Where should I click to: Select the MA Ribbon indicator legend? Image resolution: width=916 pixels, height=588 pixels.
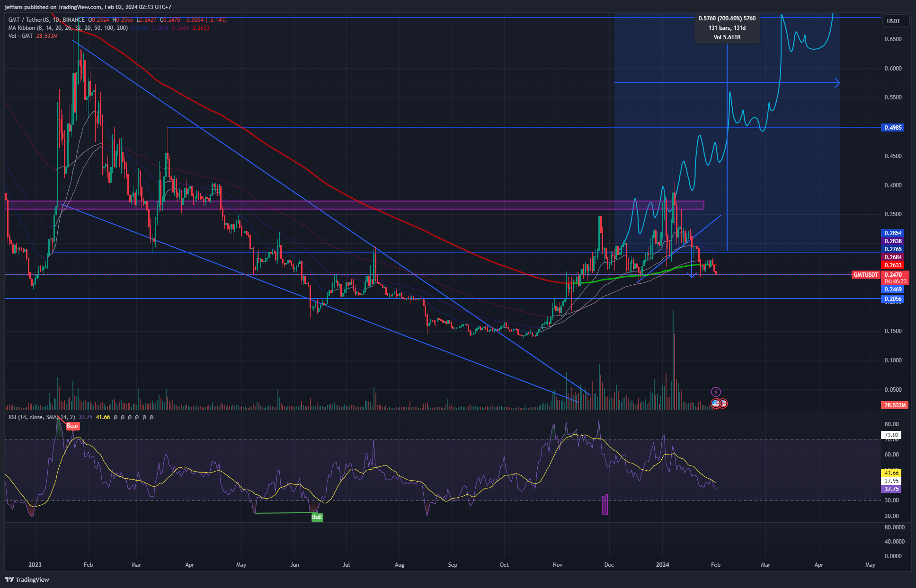pyautogui.click(x=68, y=28)
